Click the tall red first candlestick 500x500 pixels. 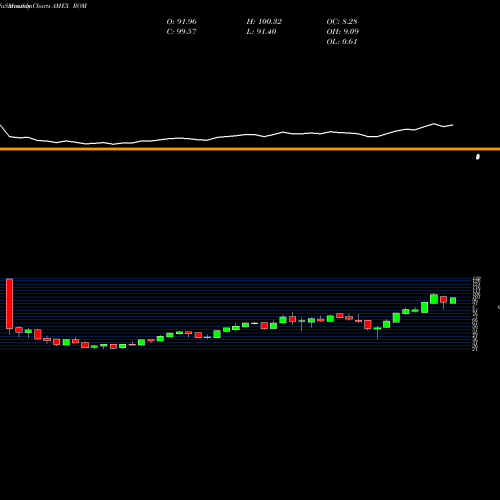click(9, 304)
